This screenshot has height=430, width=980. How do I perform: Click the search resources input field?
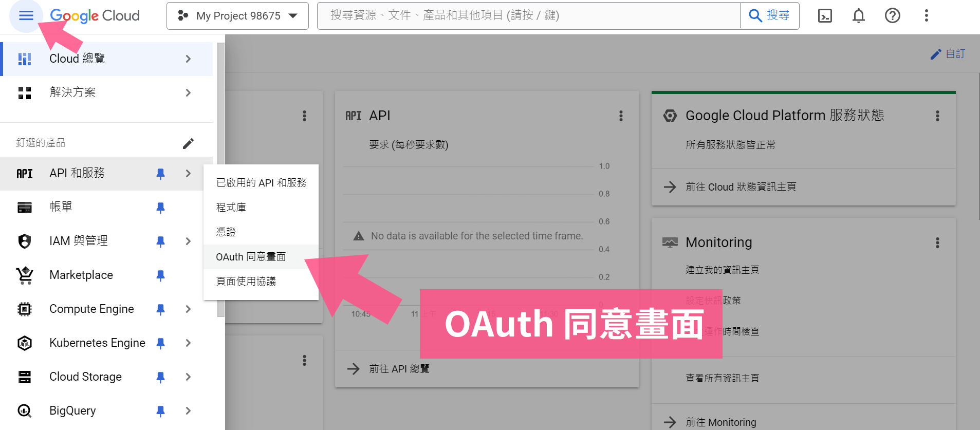pyautogui.click(x=528, y=15)
